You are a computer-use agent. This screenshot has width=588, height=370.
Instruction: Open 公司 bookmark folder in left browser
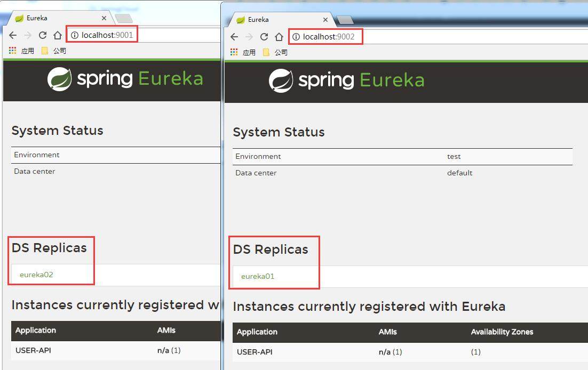click(x=54, y=51)
